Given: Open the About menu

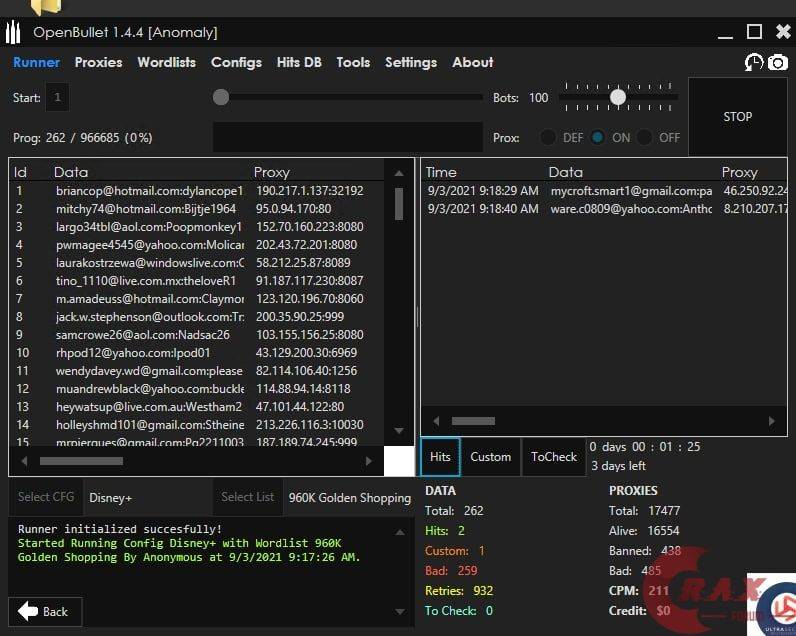Looking at the screenshot, I should [x=473, y=62].
